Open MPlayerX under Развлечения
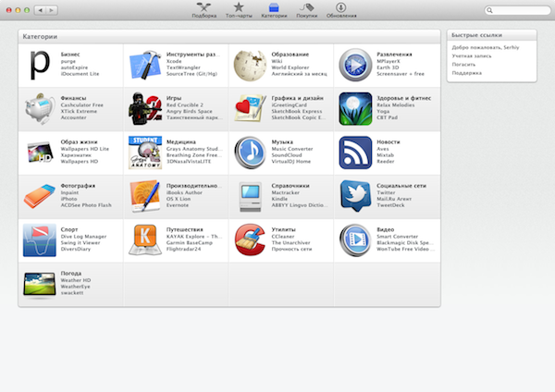Viewport: 555px width, 392px height. [x=388, y=61]
